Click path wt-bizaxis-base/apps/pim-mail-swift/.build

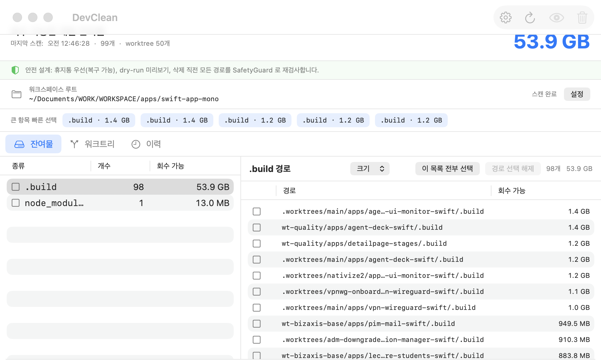click(x=368, y=324)
